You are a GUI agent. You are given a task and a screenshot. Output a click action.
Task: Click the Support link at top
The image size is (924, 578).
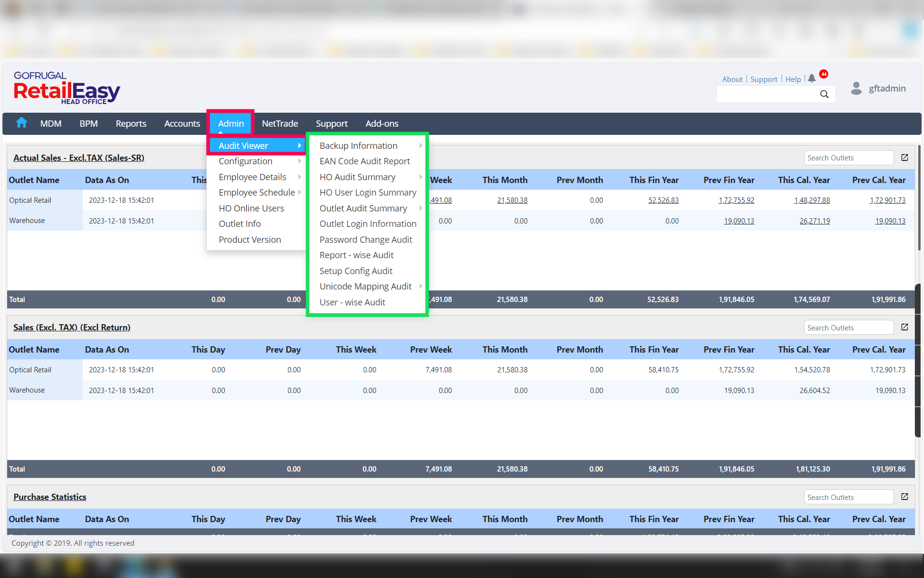click(763, 79)
